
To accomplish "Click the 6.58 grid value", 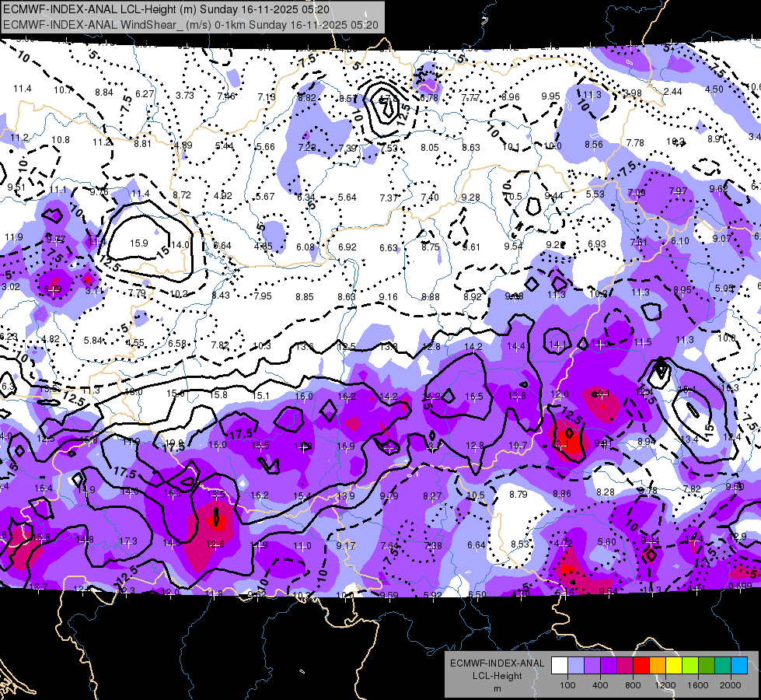I will [x=177, y=344].
